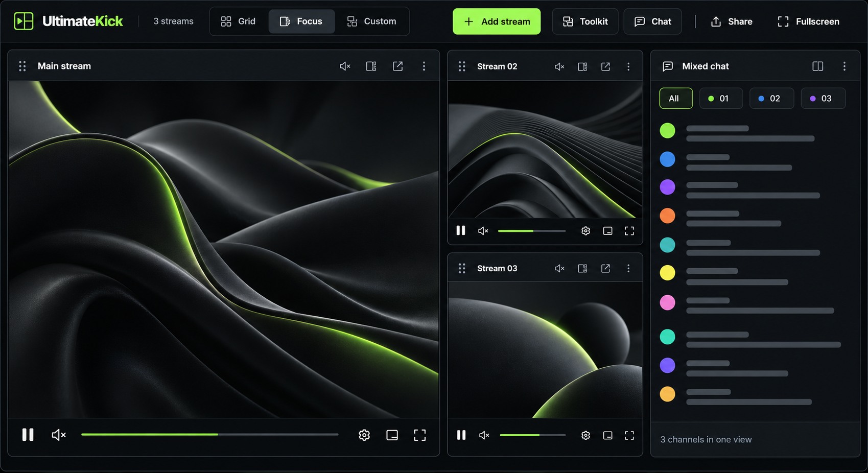Enable theater mode on Stream 03
Viewport: 868px width, 473px height.
point(607,435)
